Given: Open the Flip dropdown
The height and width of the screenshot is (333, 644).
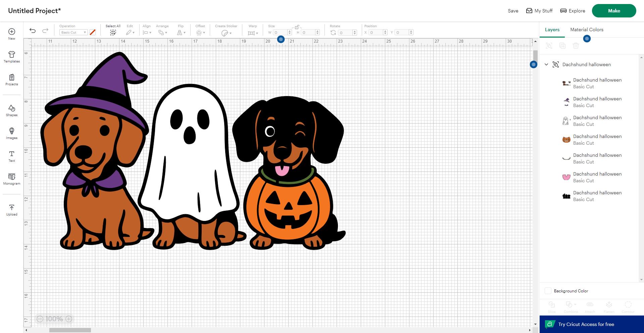Looking at the screenshot, I should tap(181, 33).
